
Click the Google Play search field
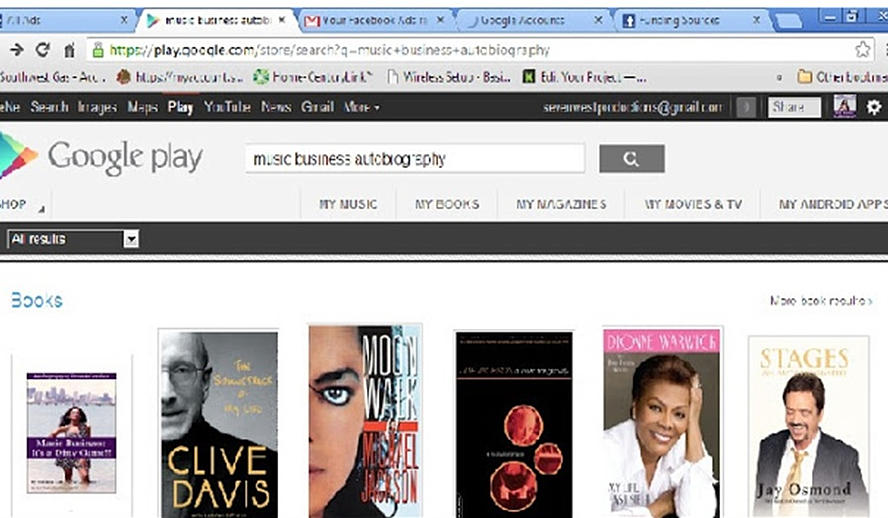pyautogui.click(x=415, y=159)
